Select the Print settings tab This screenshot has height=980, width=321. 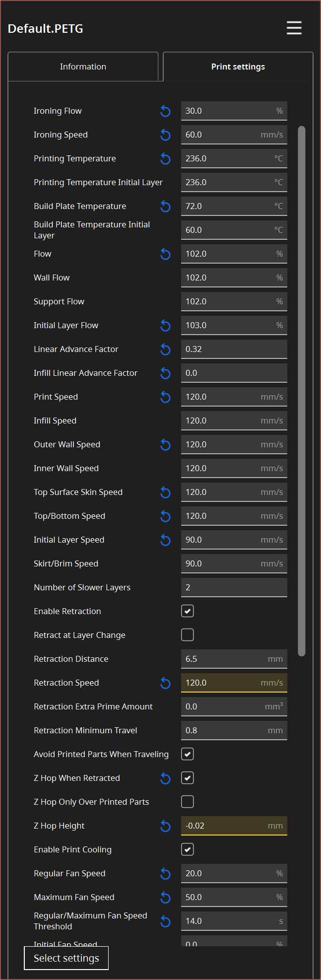(x=238, y=67)
